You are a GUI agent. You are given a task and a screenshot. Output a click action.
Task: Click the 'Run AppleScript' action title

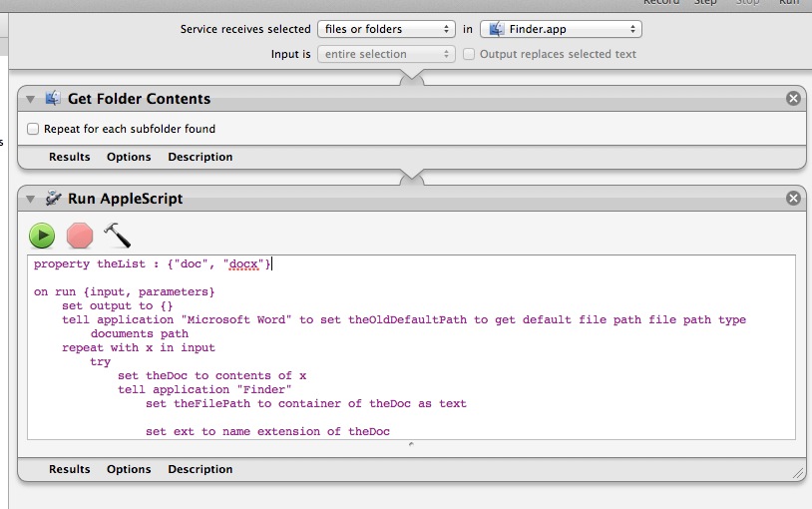coord(126,199)
